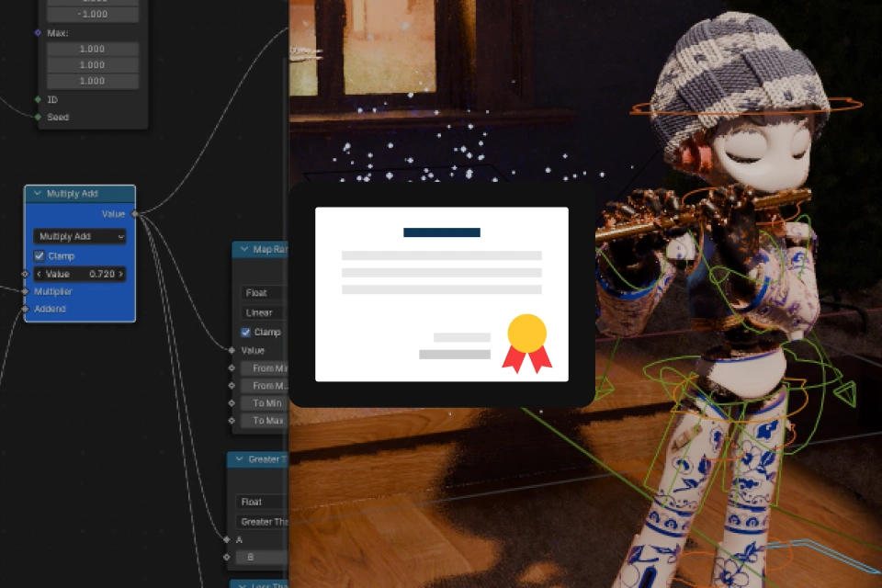
Task: Click the Map Range Value input socket
Action: coord(232,351)
